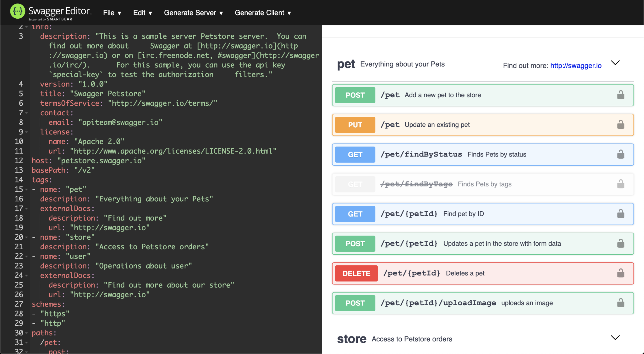Image resolution: width=644 pixels, height=354 pixels.
Task: Fold the paths block at line 30
Action: (x=26, y=333)
